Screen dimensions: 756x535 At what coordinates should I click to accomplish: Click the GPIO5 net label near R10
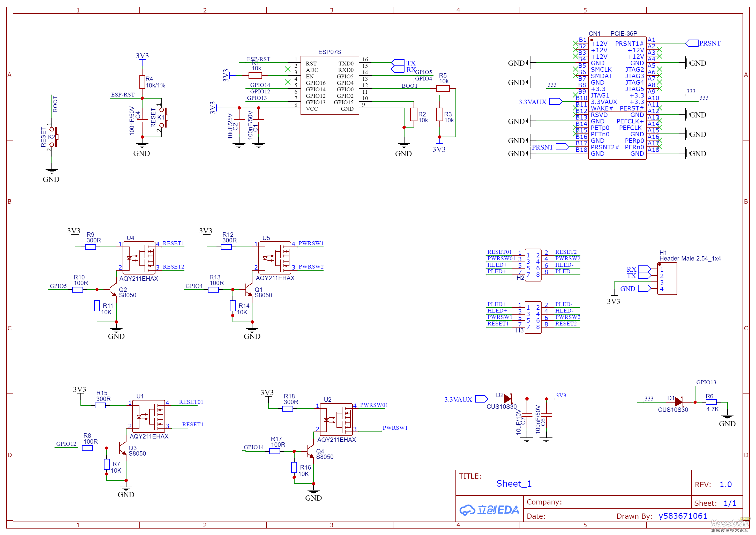(x=58, y=286)
